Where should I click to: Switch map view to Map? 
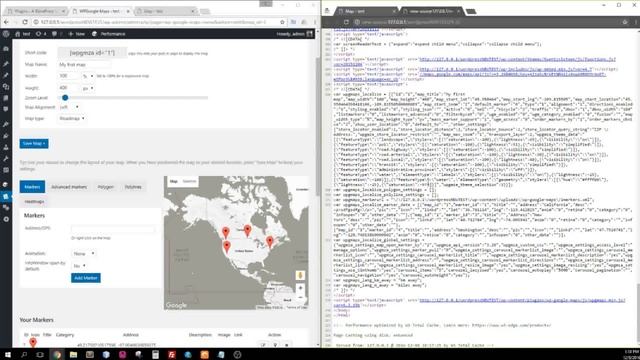pyautogui.click(x=174, y=181)
